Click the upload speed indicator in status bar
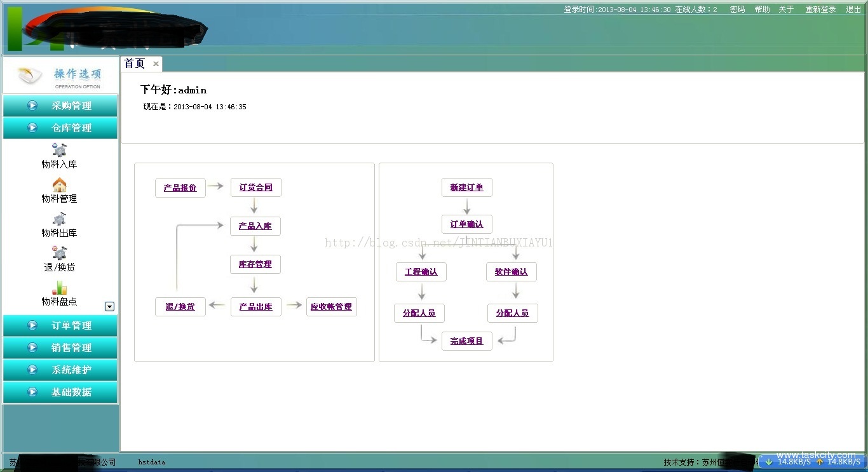Screen dimensions: 868x472 837,462
